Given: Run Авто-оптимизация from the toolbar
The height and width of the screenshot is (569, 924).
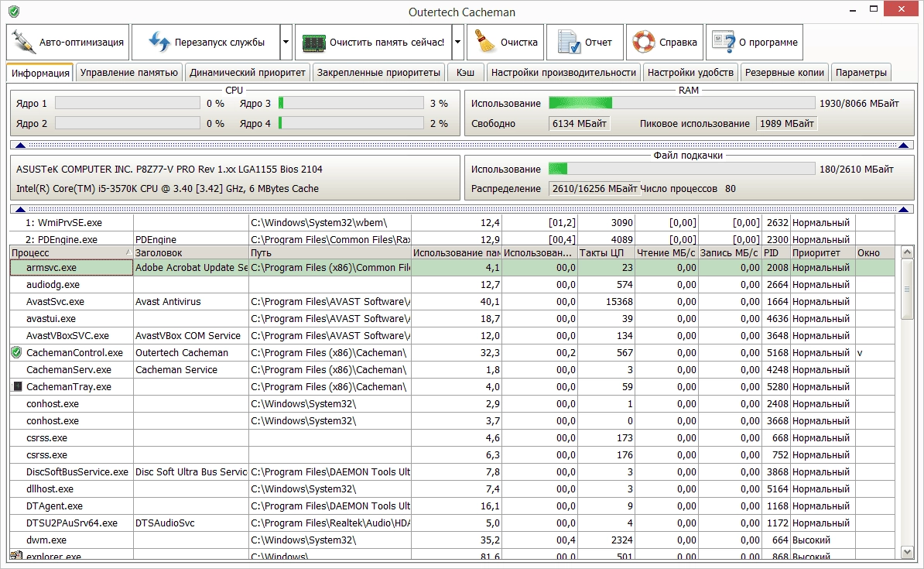Looking at the screenshot, I should [x=68, y=42].
